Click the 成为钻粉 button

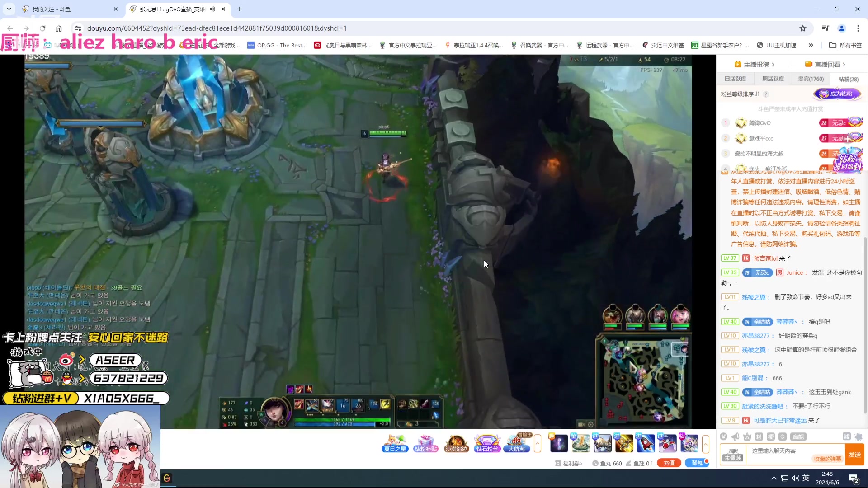click(837, 94)
